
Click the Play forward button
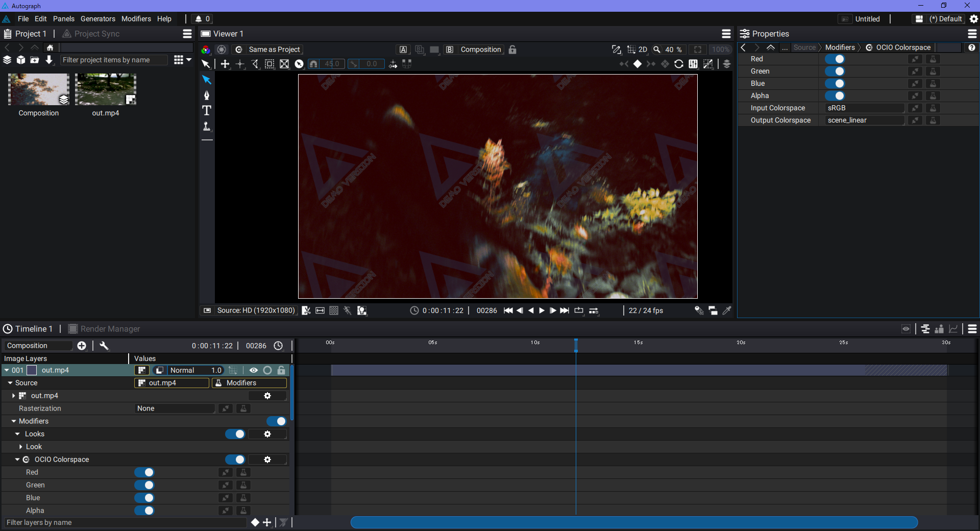point(542,310)
